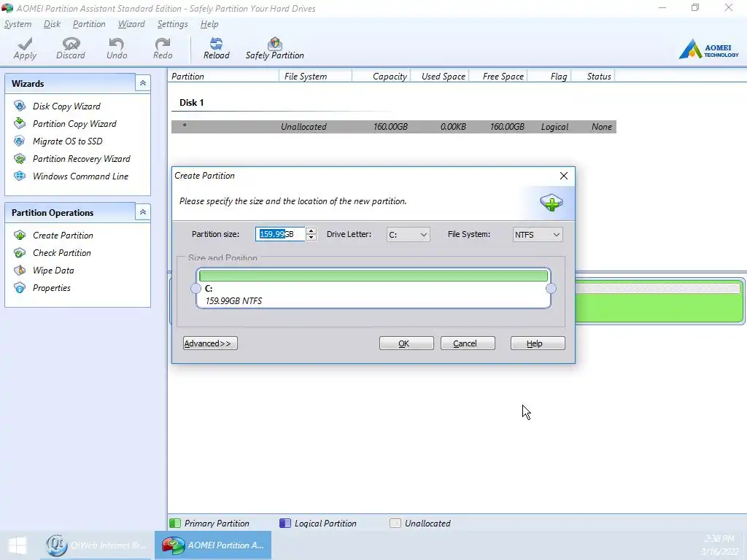747x560 pixels.
Task: Click the Reload toolbar icon
Action: 216,44
